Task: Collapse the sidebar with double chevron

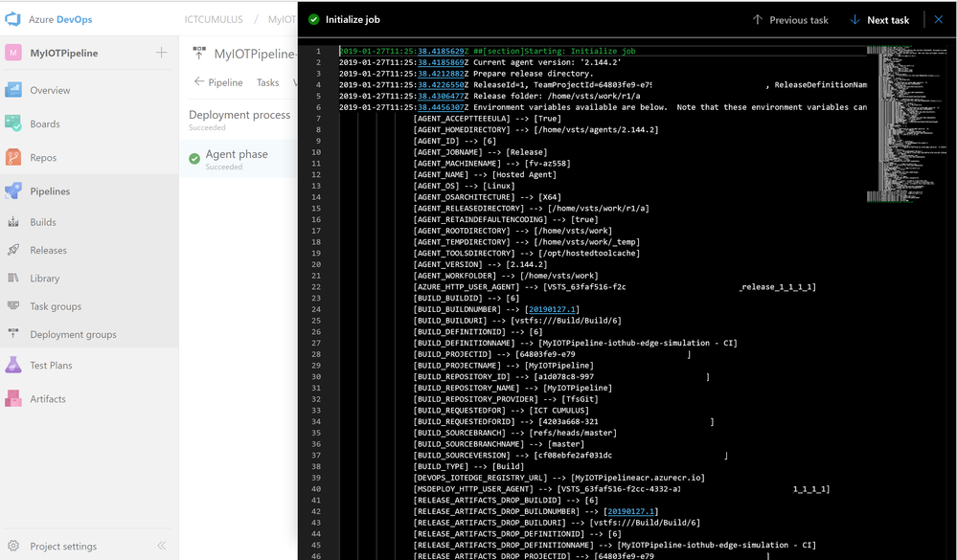Action: tap(162, 546)
